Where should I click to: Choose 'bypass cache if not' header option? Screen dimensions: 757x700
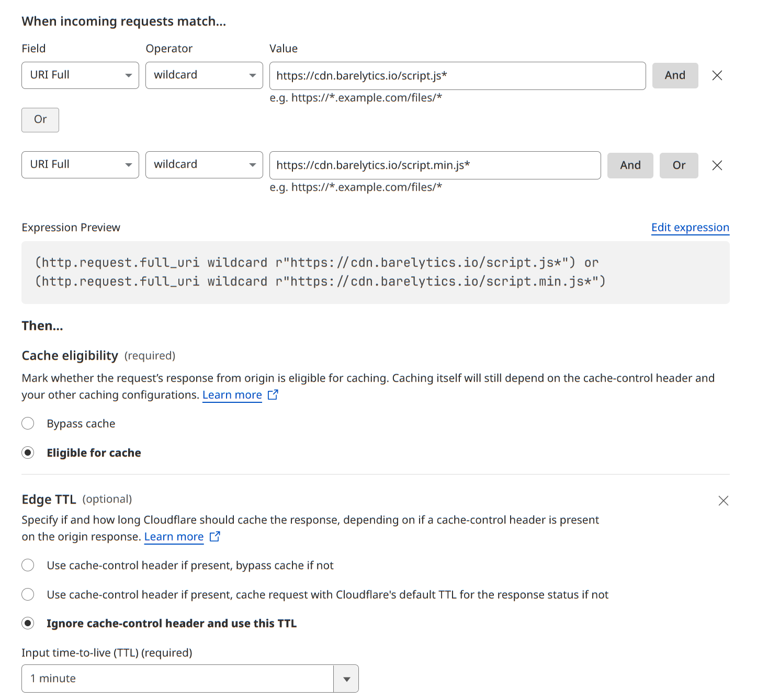(x=28, y=565)
